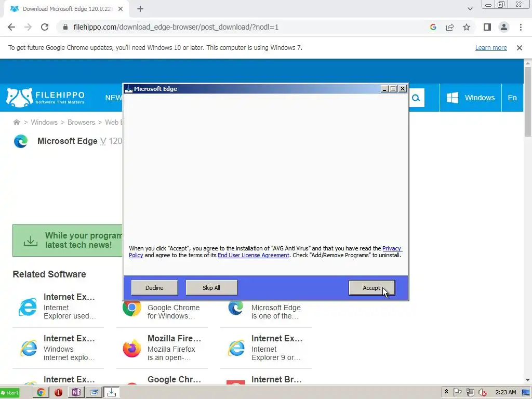Open the En language selector
532x399 pixels.
point(512,98)
